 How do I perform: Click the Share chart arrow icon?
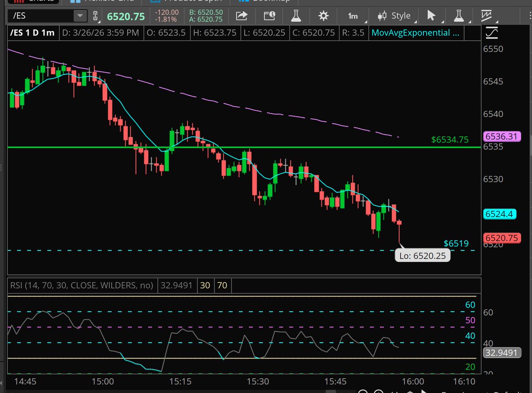242,16
